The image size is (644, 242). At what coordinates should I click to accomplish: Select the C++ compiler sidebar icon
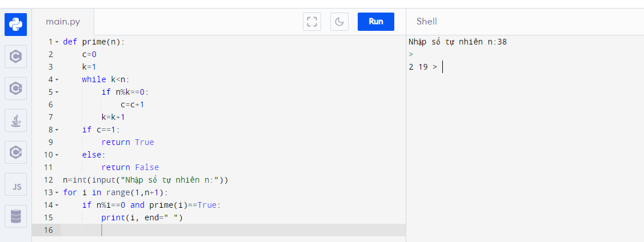point(16,88)
